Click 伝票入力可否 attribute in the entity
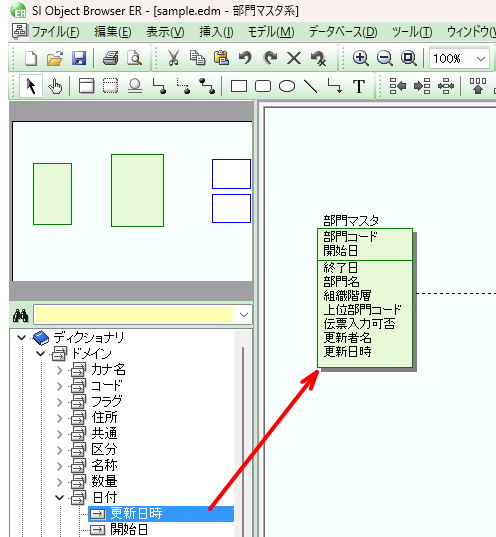Viewport: 496px width, 537px height. tap(359, 324)
